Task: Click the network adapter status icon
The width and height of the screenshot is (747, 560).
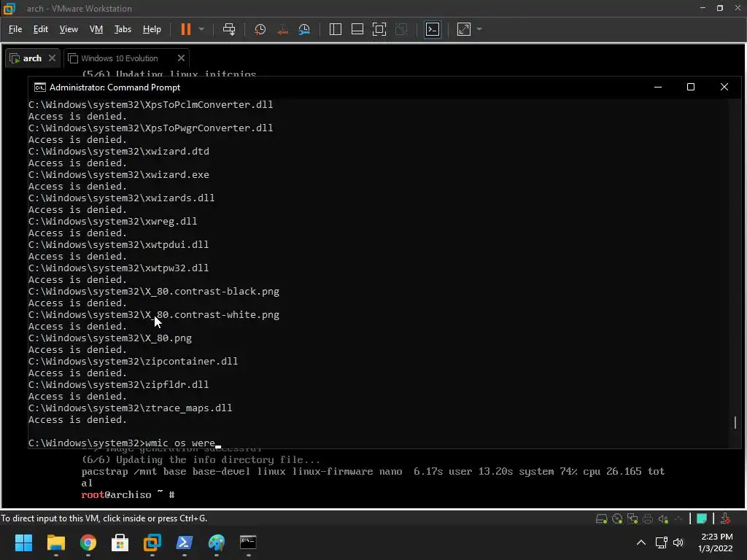Action: pos(632,518)
